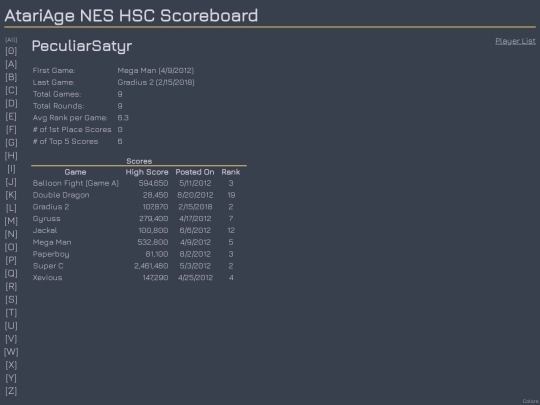Screen dimensions: 540x405
Task: Click Super C high score 2,461,480
Action: click(151, 266)
